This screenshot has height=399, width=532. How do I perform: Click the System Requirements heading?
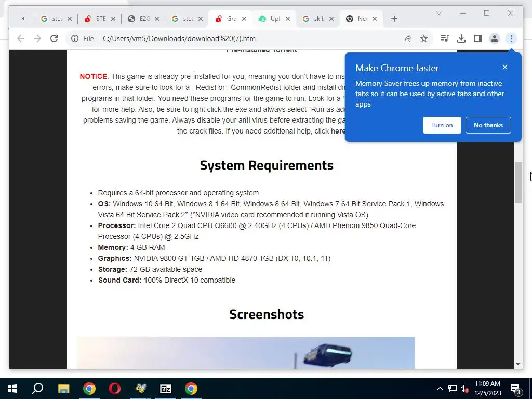point(267,166)
